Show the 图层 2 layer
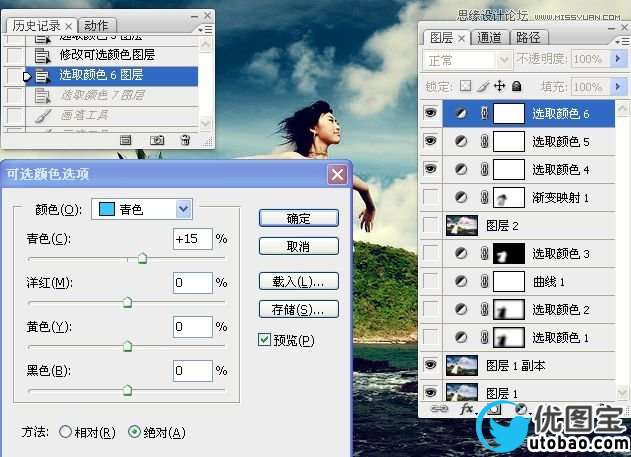The height and width of the screenshot is (457, 631). click(x=431, y=225)
